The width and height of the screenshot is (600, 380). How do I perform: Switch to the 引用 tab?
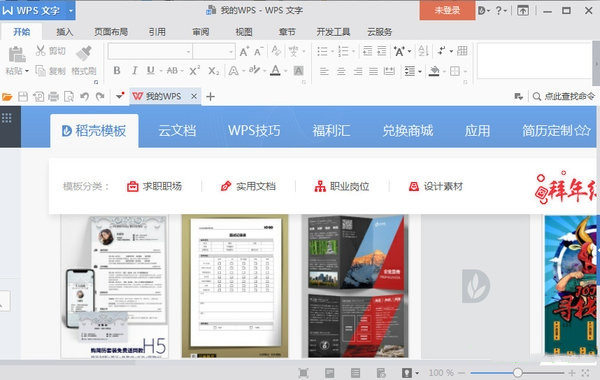click(157, 32)
